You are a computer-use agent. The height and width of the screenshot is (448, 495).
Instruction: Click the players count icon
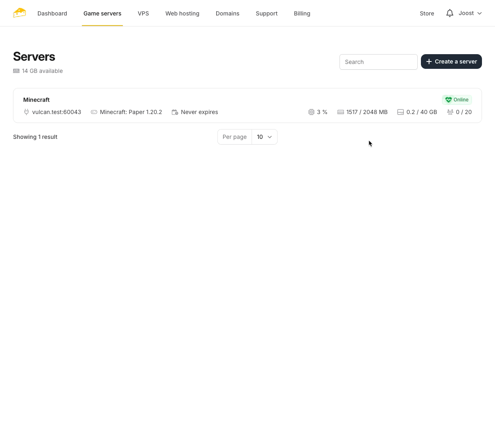450,112
